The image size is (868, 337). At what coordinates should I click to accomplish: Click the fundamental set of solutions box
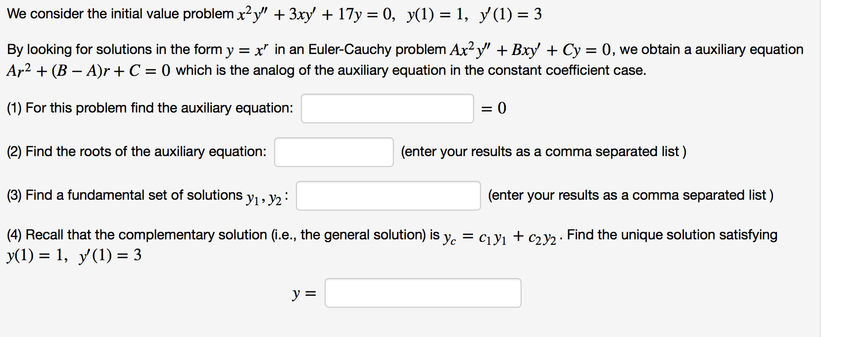(388, 196)
